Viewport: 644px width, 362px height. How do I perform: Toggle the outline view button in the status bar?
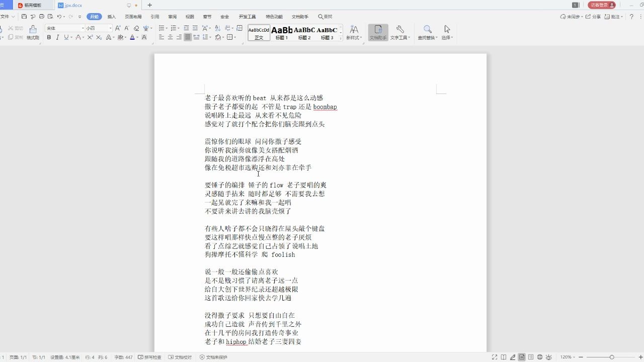tap(531, 357)
